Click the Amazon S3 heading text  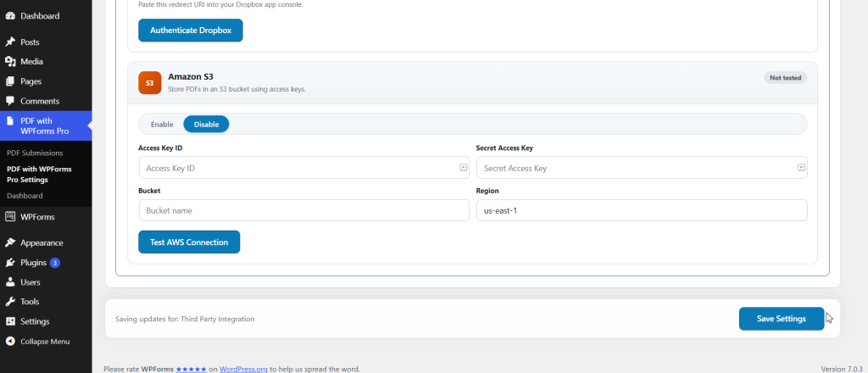(x=191, y=77)
